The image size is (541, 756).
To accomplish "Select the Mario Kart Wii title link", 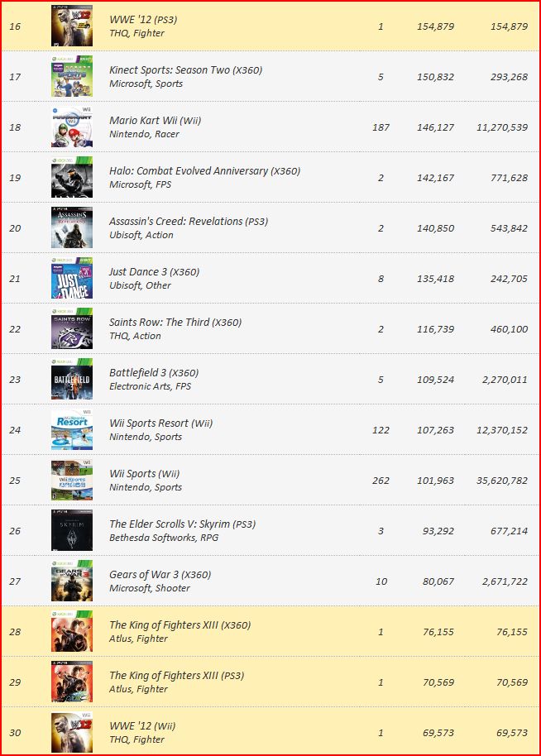I will tap(156, 121).
